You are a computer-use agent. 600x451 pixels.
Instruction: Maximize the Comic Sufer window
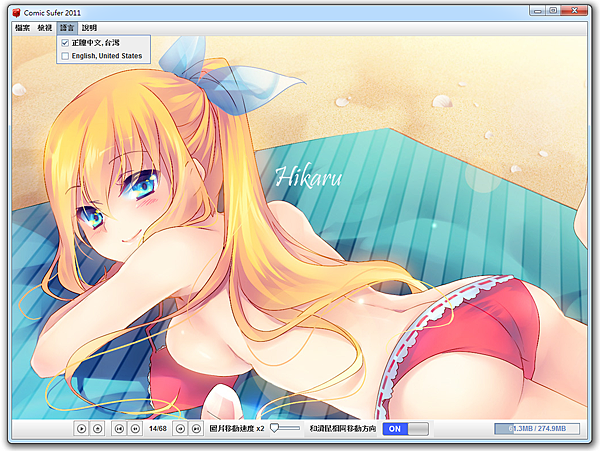[553, 11]
